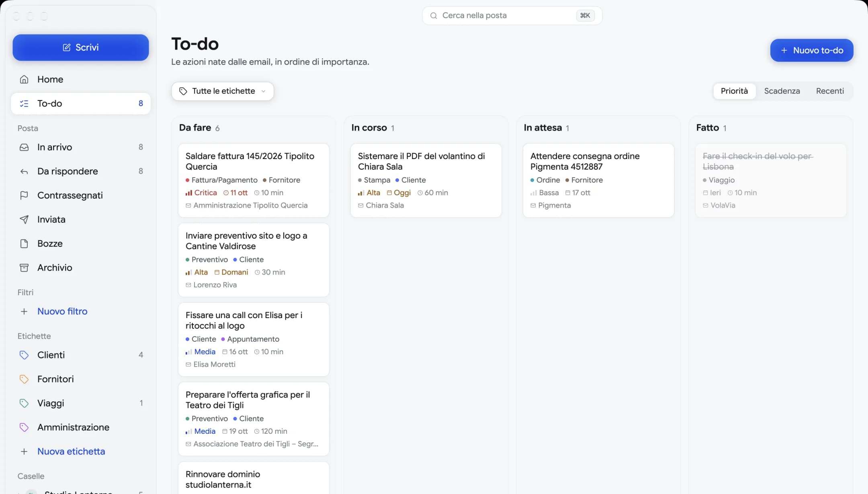Click the plus icon beside Nuova etichetta
The width and height of the screenshot is (868, 494).
(24, 452)
